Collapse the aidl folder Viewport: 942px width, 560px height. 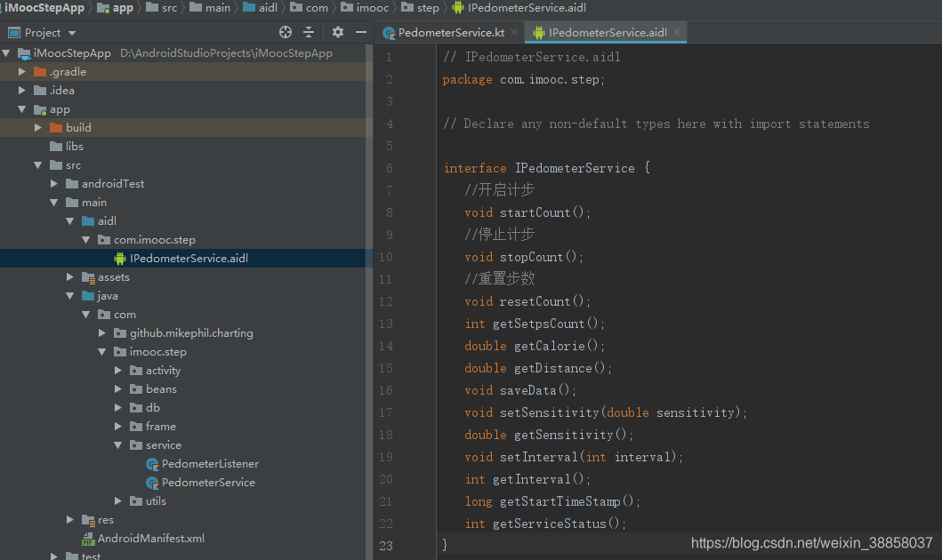click(x=70, y=220)
